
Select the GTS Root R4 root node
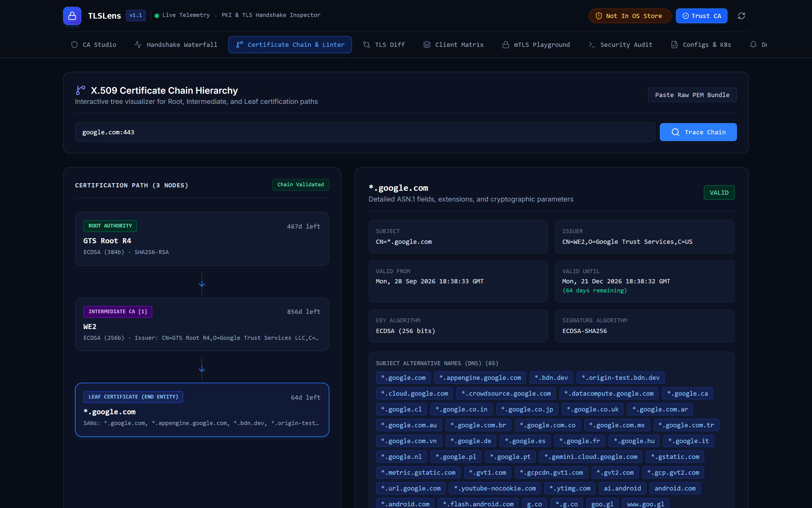click(202, 238)
